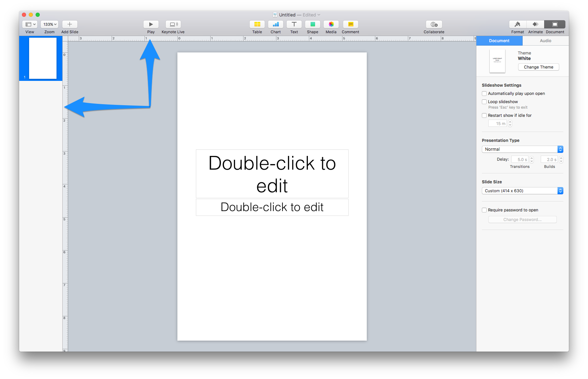Screen dimensions: 588x379
Task: Enable Loop slideshow
Action: (484, 101)
